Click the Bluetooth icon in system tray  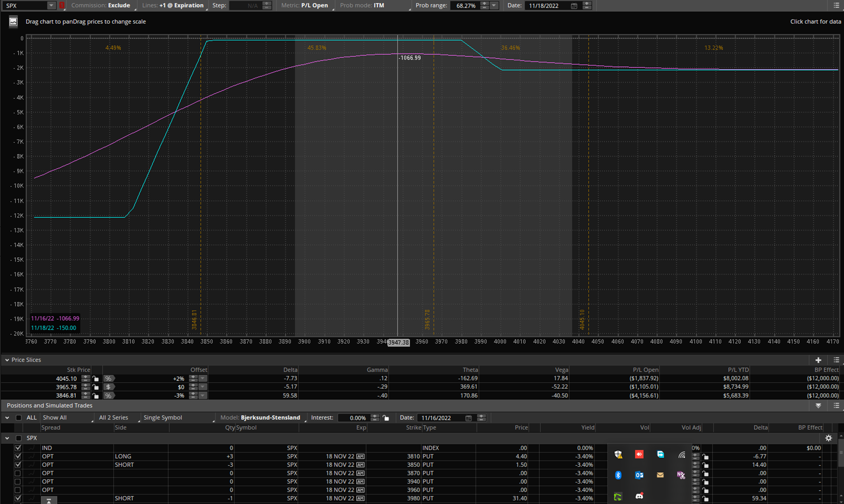(x=618, y=475)
